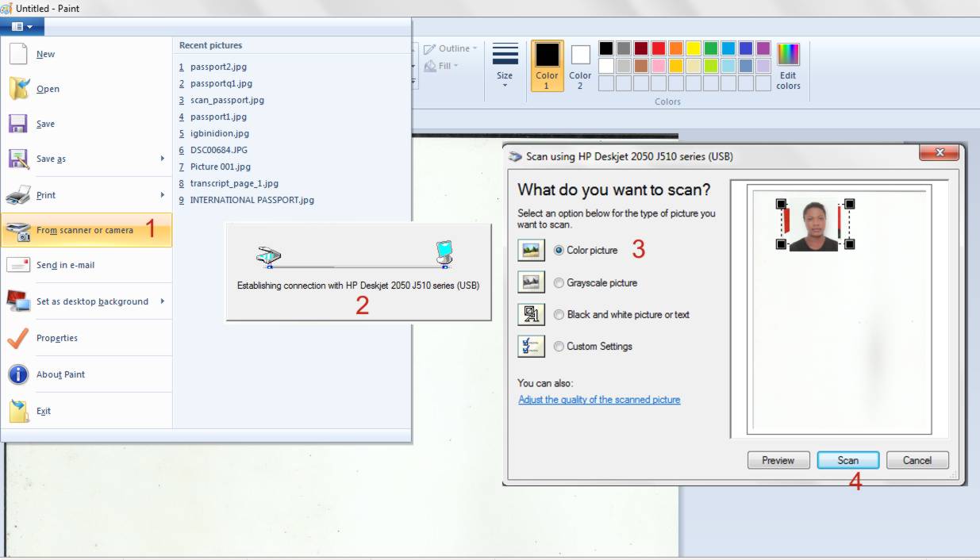Click the Print printer icon
Screen dimensions: 980x560
19,194
